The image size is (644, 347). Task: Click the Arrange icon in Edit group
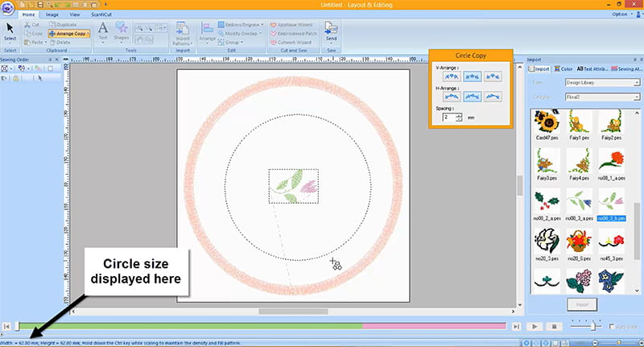pyautogui.click(x=208, y=31)
